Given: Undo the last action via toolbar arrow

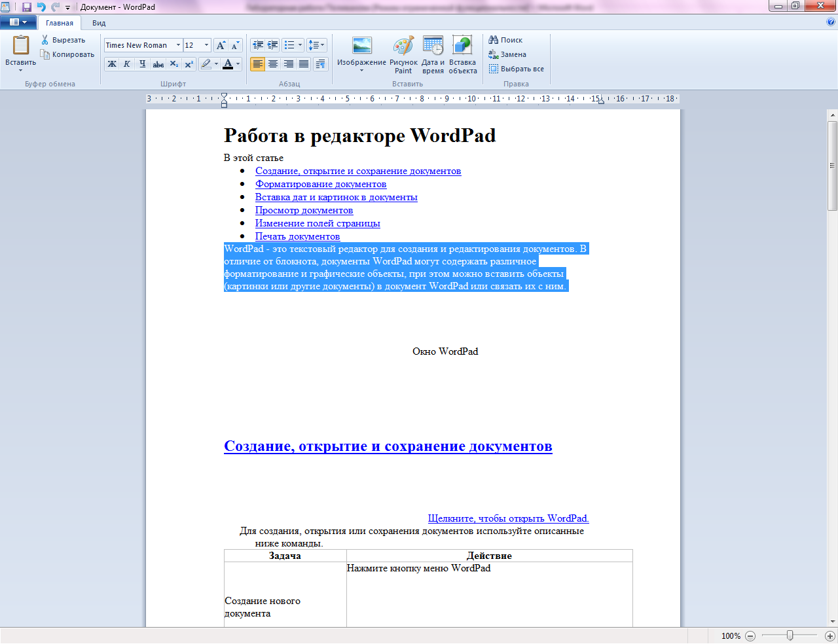Looking at the screenshot, I should click(41, 7).
